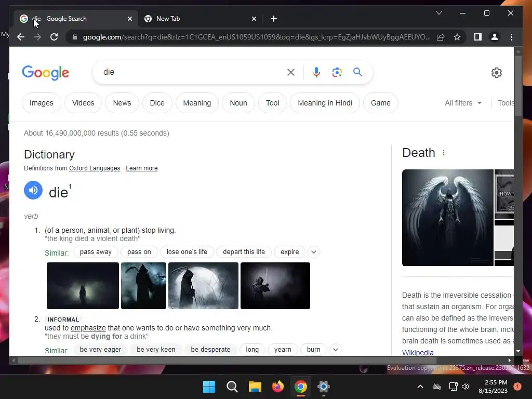Open Google quick settings gear

pyautogui.click(x=496, y=73)
